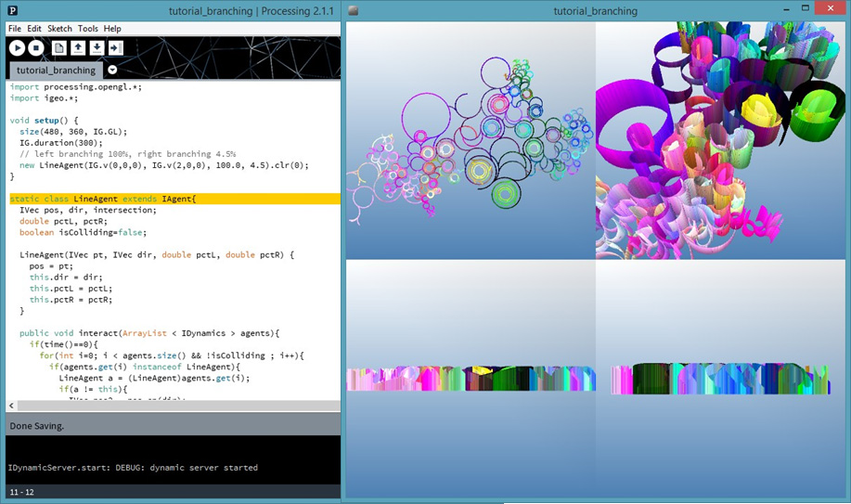Click the Open sketch up-arrow icon
Image resolution: width=851 pixels, height=504 pixels.
(x=78, y=48)
